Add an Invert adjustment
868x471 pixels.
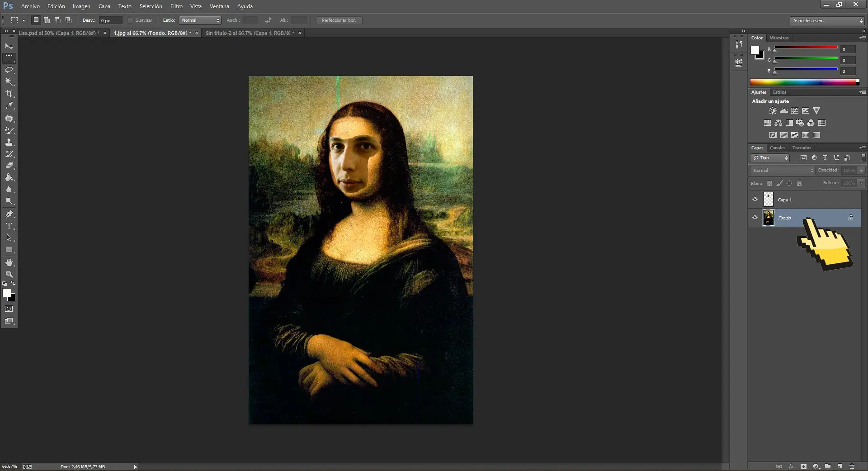[x=773, y=135]
